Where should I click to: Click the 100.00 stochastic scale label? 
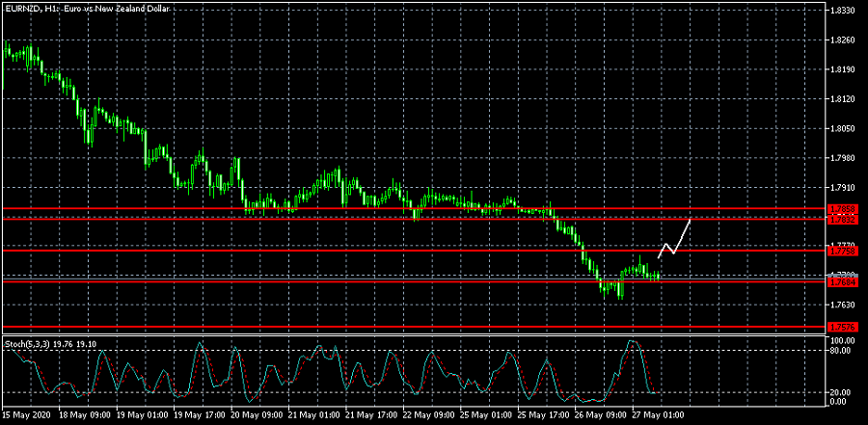point(844,340)
